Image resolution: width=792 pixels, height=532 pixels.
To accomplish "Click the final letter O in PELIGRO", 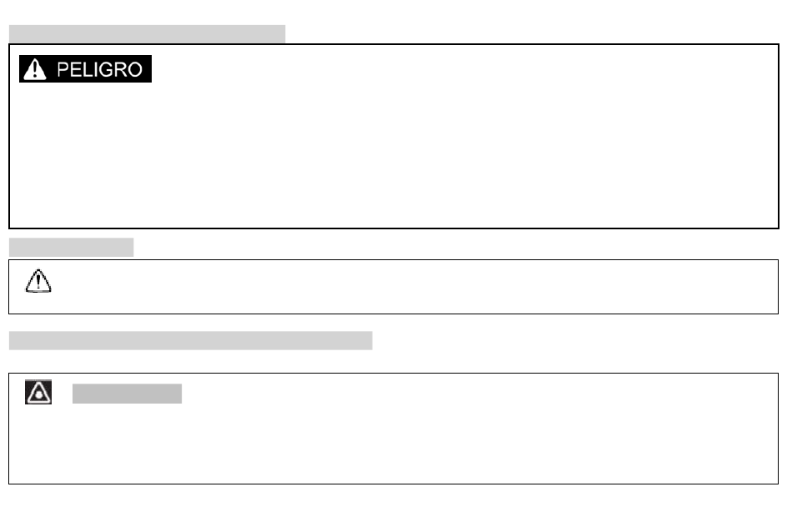I will [135, 70].
